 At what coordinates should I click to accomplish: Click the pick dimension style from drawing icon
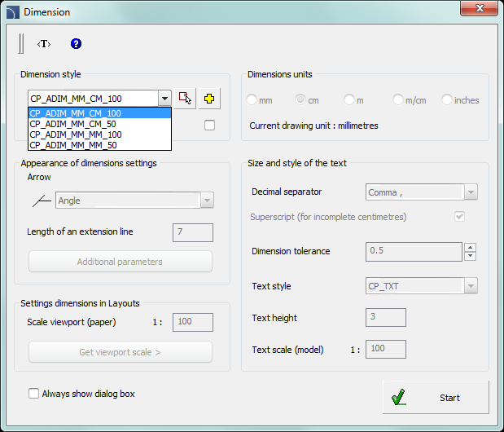(186, 99)
